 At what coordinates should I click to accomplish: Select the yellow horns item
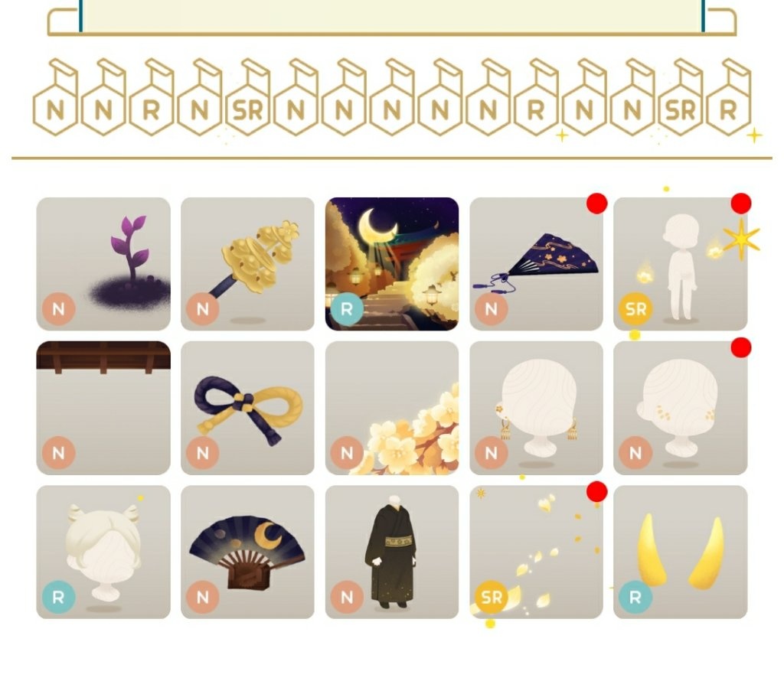pyautogui.click(x=681, y=552)
